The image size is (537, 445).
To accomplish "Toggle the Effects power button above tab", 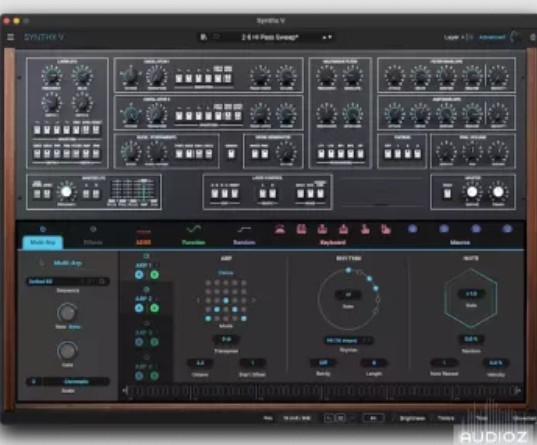I will pos(93,229).
